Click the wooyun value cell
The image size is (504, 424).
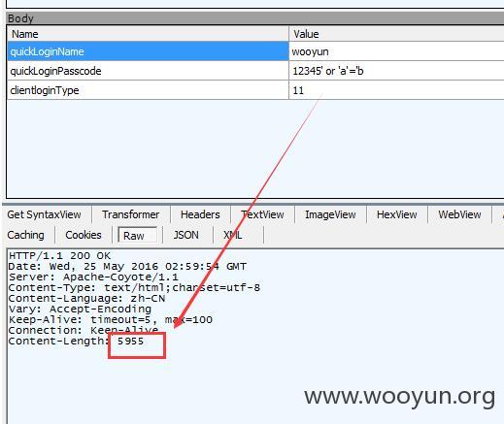point(396,51)
